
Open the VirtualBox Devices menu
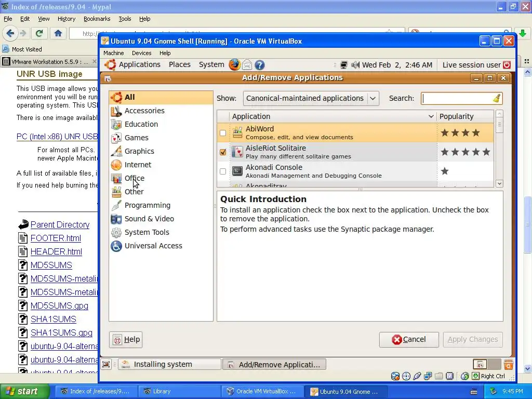pyautogui.click(x=141, y=53)
